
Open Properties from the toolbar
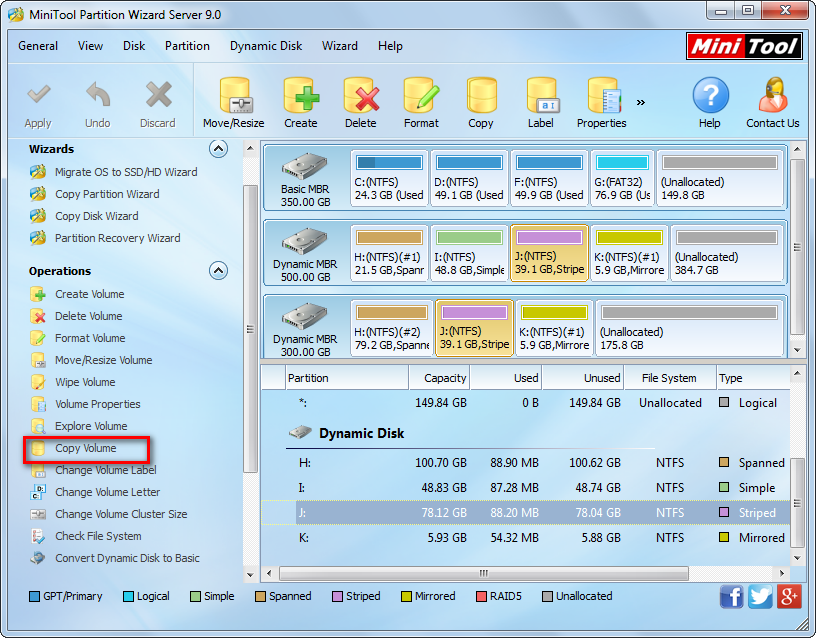pyautogui.click(x=602, y=103)
